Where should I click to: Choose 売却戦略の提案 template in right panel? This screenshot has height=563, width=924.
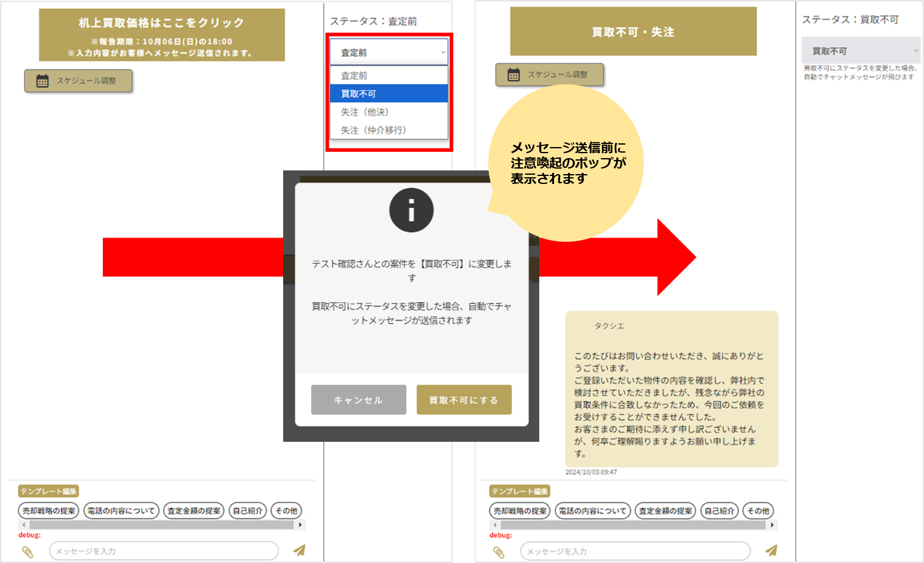520,511
